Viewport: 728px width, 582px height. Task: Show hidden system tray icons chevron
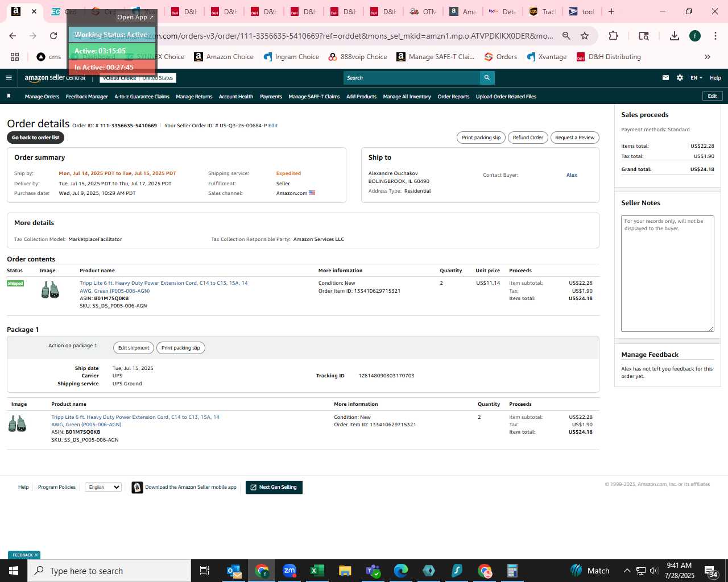[x=627, y=571]
